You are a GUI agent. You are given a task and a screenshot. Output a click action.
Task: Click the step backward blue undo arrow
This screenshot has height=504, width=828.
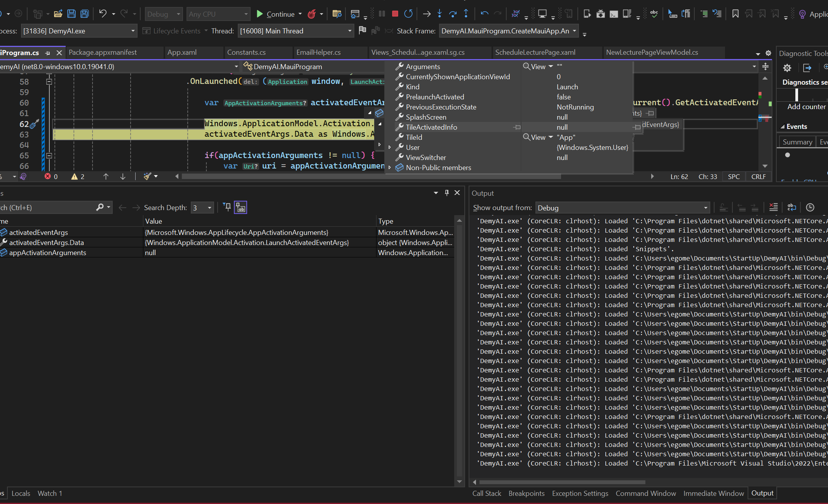[x=484, y=14]
